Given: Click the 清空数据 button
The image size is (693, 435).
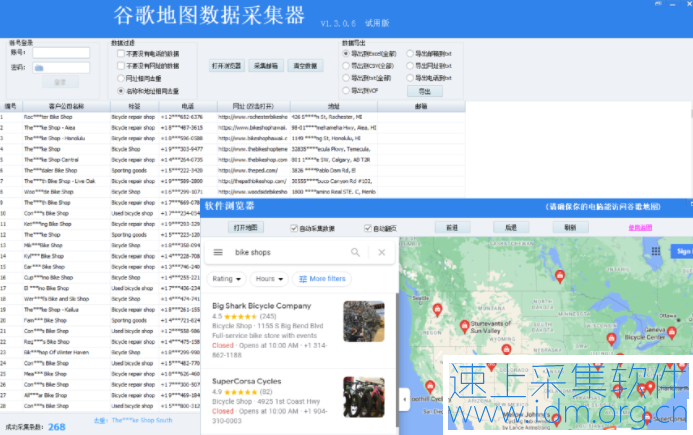Looking at the screenshot, I should click(305, 66).
